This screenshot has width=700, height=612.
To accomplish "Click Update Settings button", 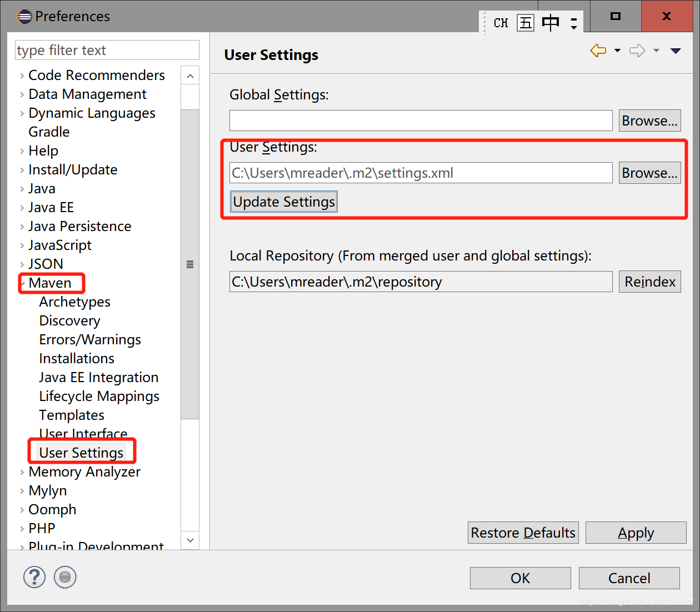I will click(284, 202).
